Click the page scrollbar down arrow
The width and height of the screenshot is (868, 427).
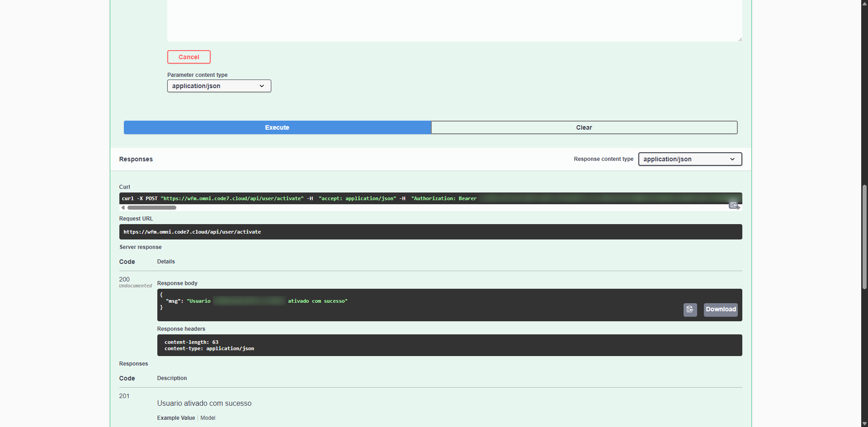coord(864,424)
